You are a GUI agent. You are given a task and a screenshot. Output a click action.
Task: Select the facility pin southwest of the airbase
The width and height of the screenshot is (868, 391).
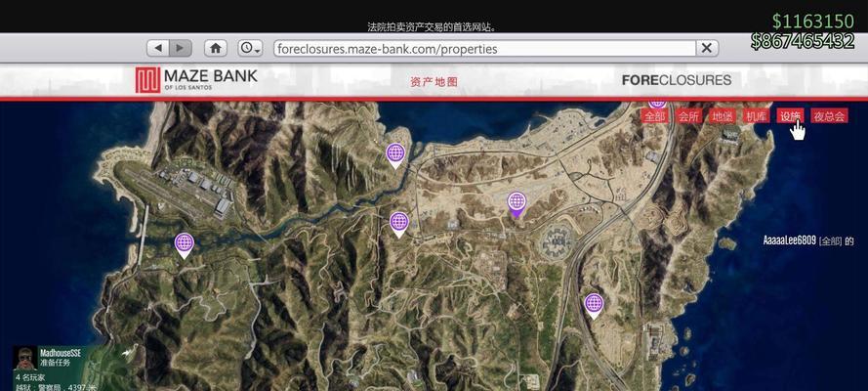tap(185, 246)
